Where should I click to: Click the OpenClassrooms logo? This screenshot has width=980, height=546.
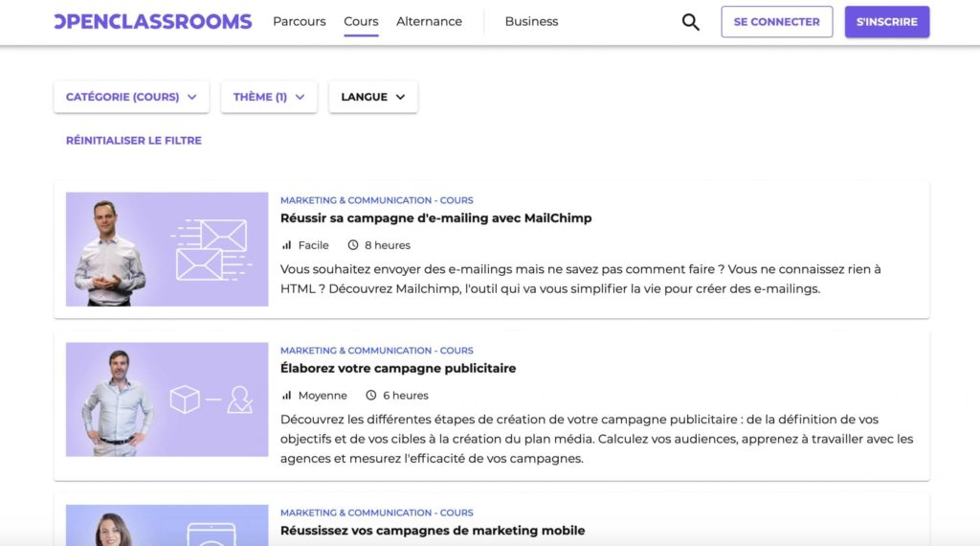153,21
